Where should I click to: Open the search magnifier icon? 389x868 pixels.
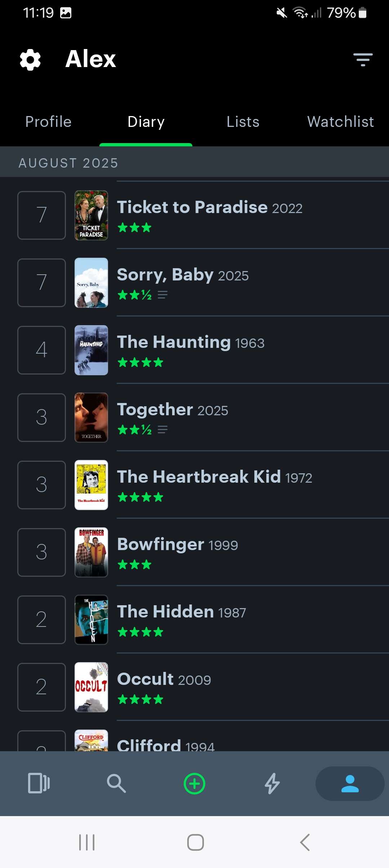(116, 783)
